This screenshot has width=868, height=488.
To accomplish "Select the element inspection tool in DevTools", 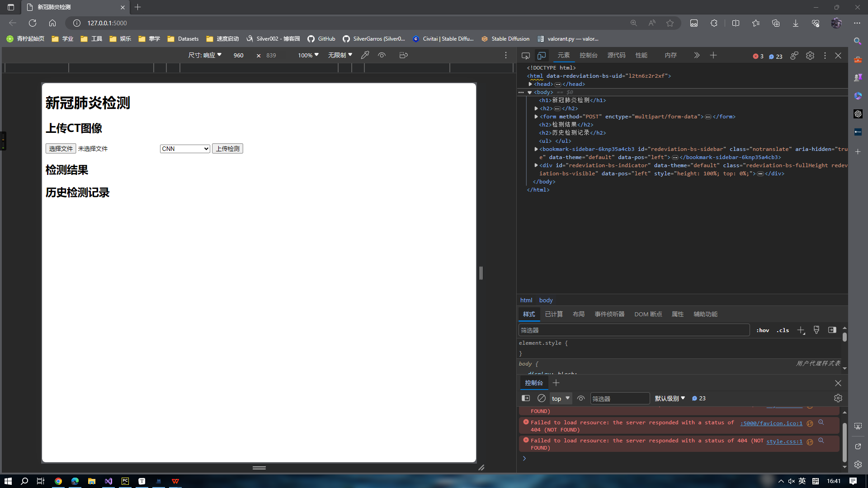I will (x=525, y=55).
